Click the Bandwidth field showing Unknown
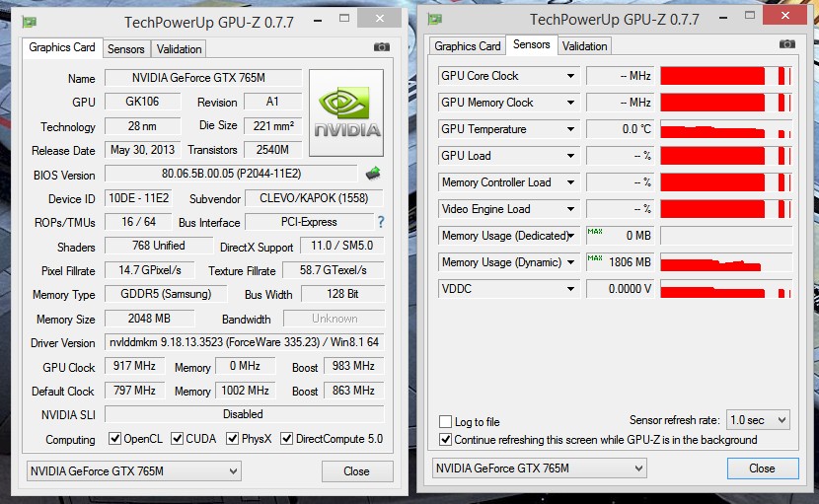Screen dimensions: 819x504 click(x=335, y=318)
